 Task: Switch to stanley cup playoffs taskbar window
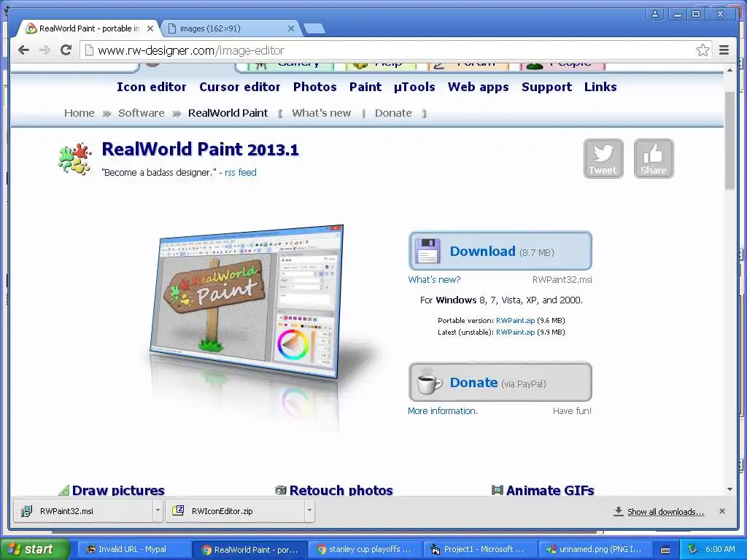click(x=365, y=549)
